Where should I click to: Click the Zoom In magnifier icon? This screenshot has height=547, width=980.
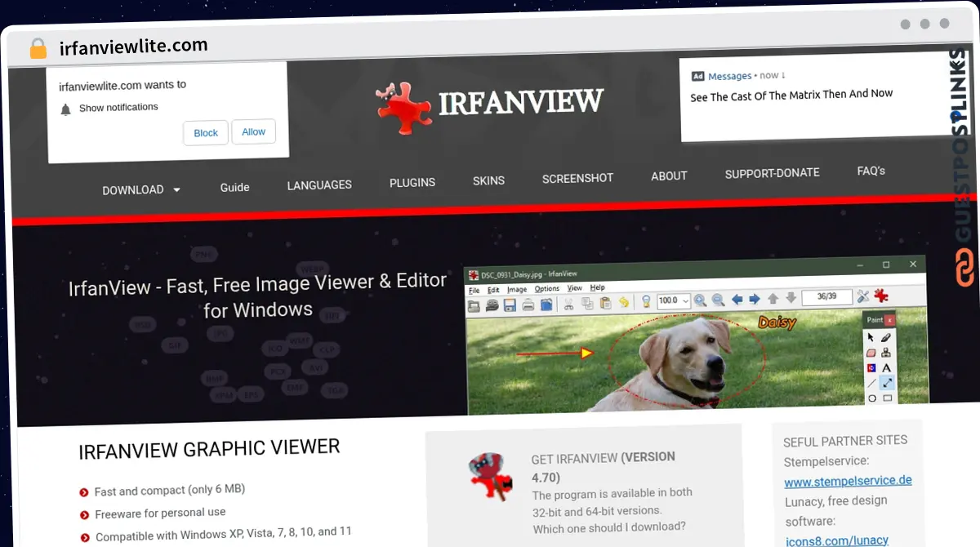(x=700, y=300)
